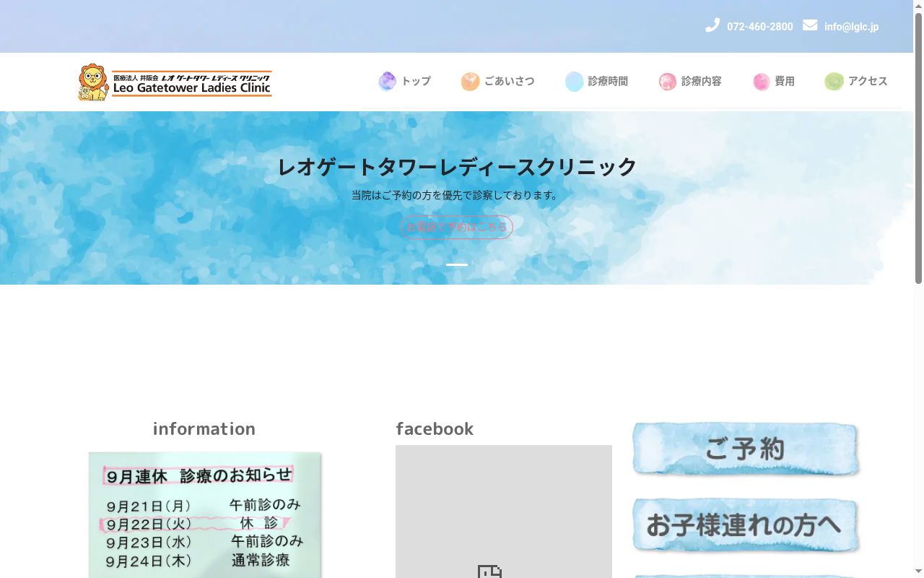
Task: Click the page vertical scrollbar thumb
Action: tap(918, 148)
